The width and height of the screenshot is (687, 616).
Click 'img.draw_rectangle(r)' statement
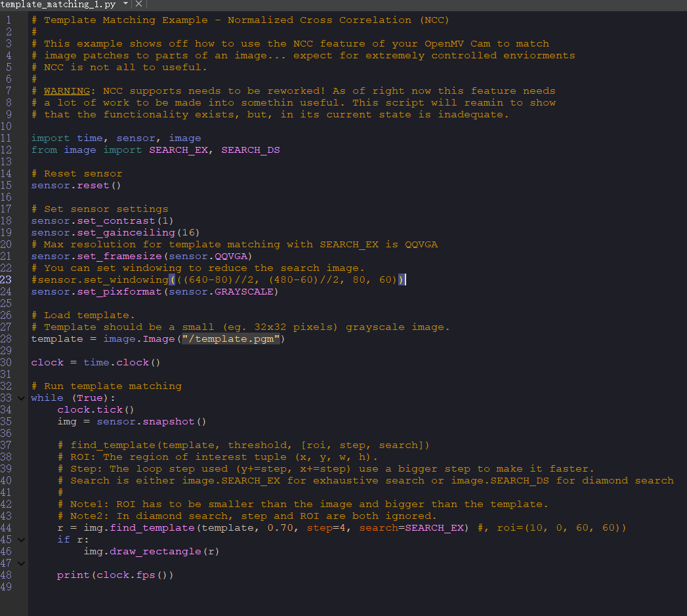tap(151, 552)
